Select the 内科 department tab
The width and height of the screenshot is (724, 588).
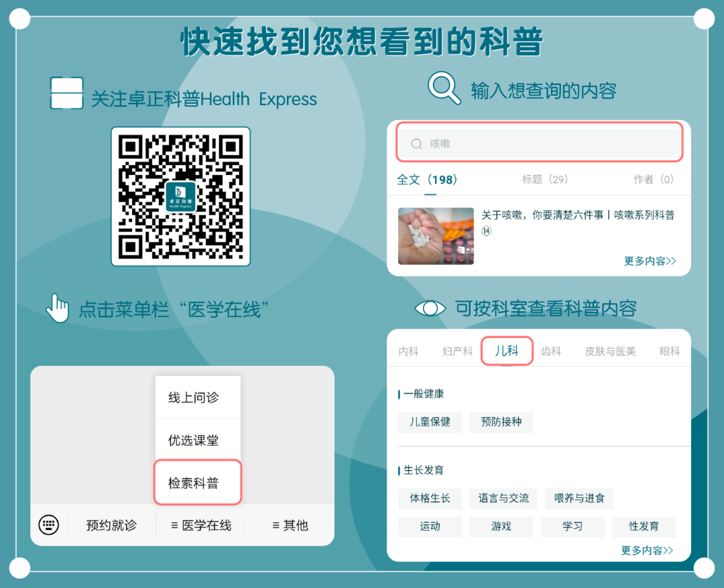coord(409,351)
